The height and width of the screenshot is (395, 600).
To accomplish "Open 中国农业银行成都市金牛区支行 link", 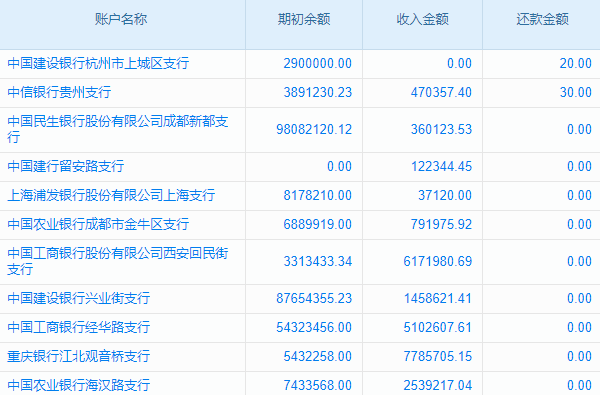I will point(98,224).
